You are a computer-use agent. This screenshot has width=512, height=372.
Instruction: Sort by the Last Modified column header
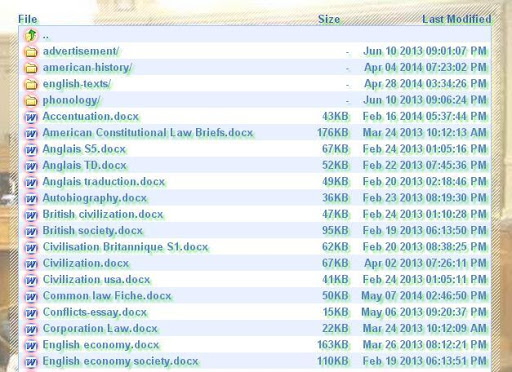(x=457, y=19)
